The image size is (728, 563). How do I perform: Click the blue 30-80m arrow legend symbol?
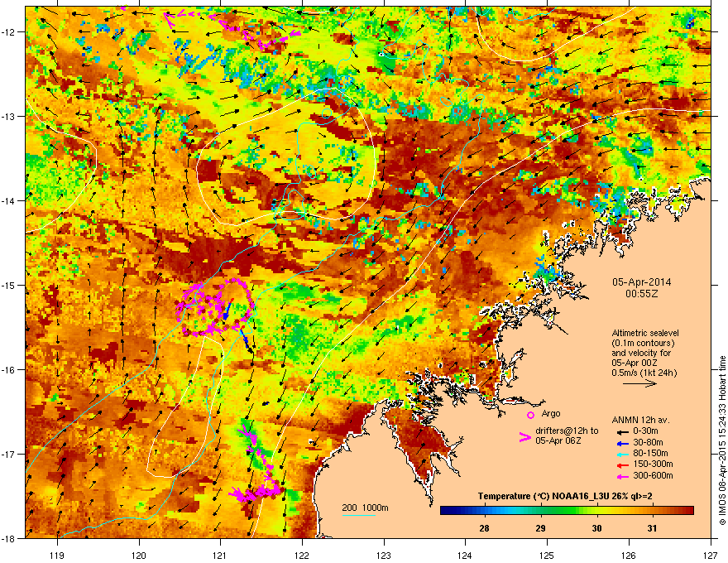pos(623,443)
